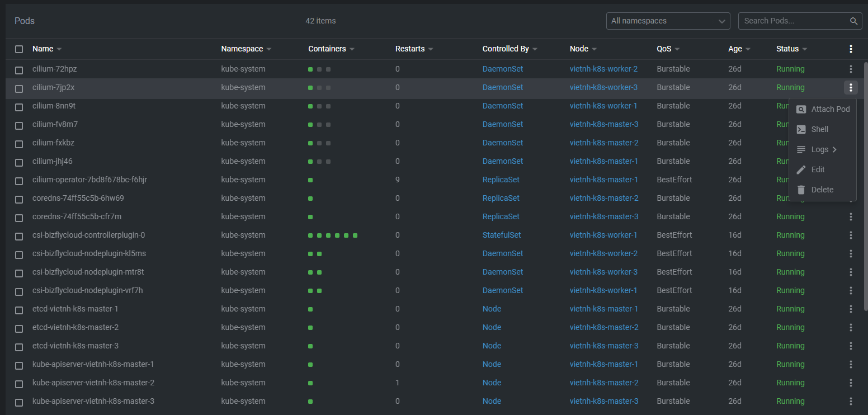Open the column options kebab in table header
Image resolution: width=868 pixels, height=415 pixels.
(x=851, y=49)
